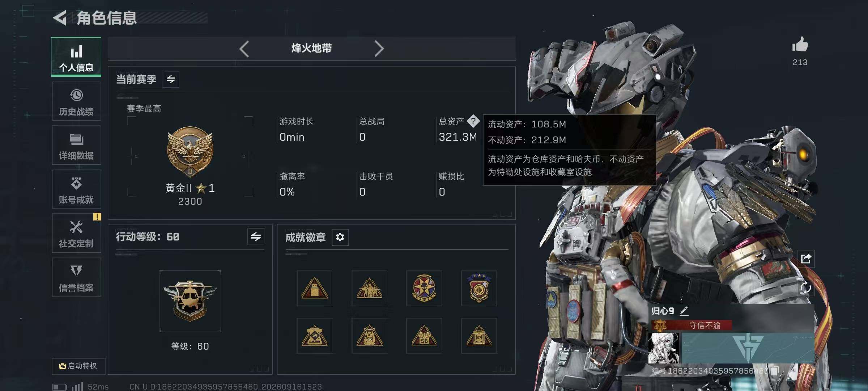
Task: Open the 详细数据 tab
Action: (76, 145)
